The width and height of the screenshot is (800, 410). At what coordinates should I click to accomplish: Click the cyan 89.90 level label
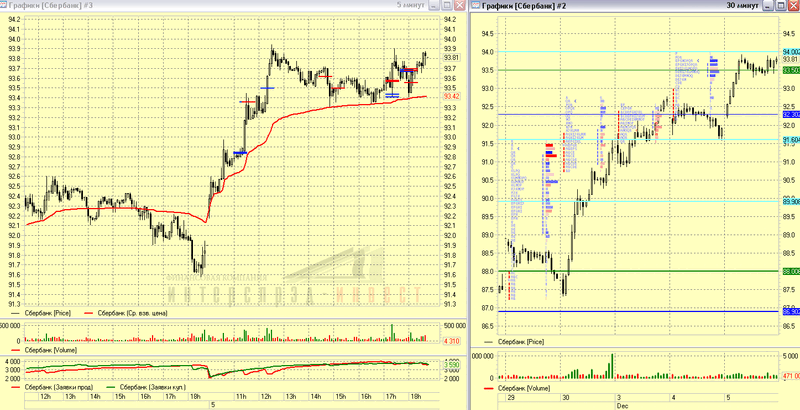[790, 202]
